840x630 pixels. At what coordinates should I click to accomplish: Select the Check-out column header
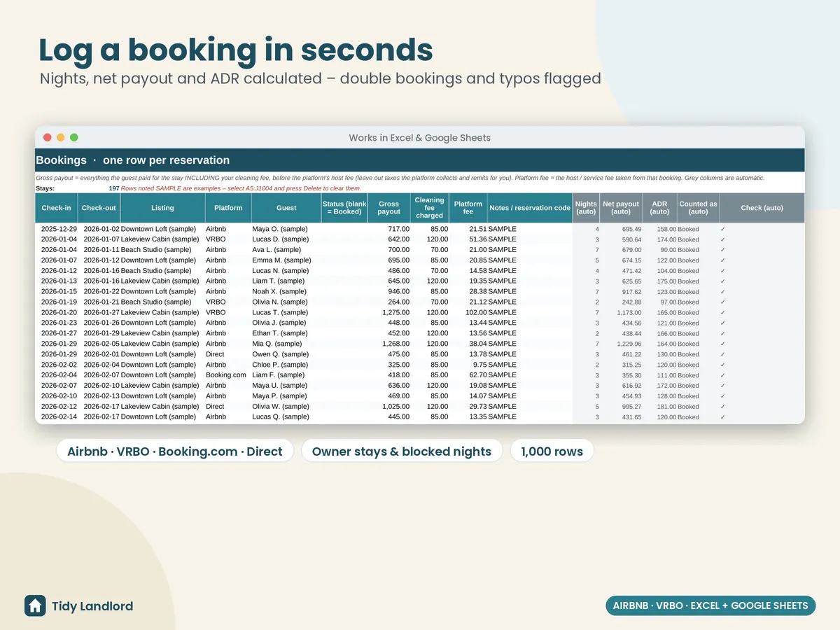99,208
